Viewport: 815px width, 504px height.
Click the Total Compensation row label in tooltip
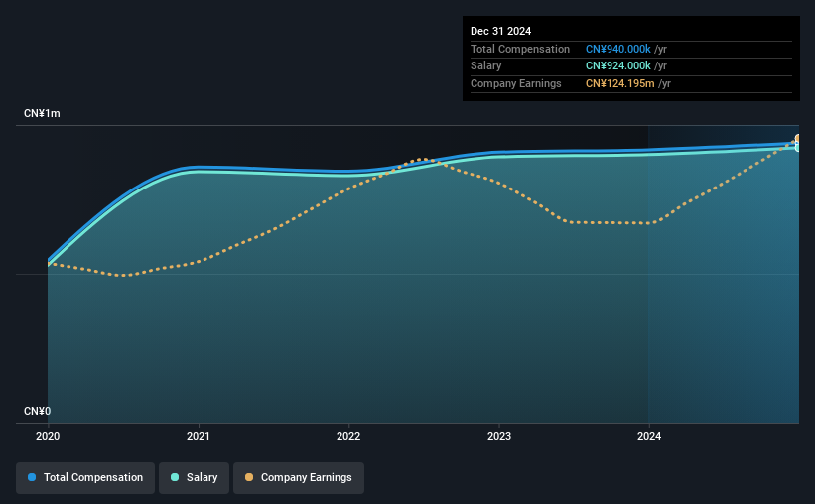520,49
